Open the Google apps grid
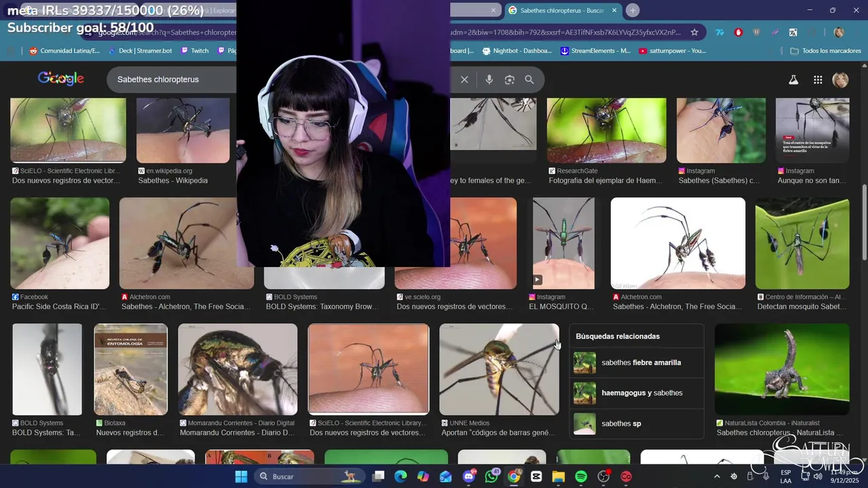The image size is (868, 488). (x=818, y=80)
